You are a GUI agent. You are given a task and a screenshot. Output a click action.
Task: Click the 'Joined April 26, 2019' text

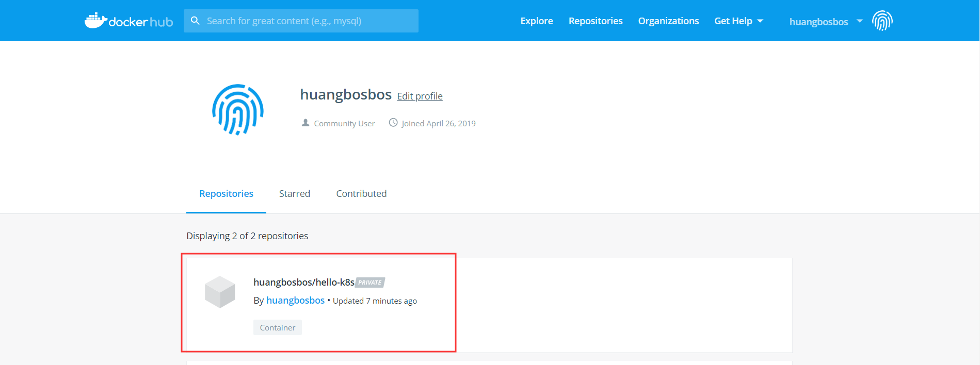tap(439, 123)
